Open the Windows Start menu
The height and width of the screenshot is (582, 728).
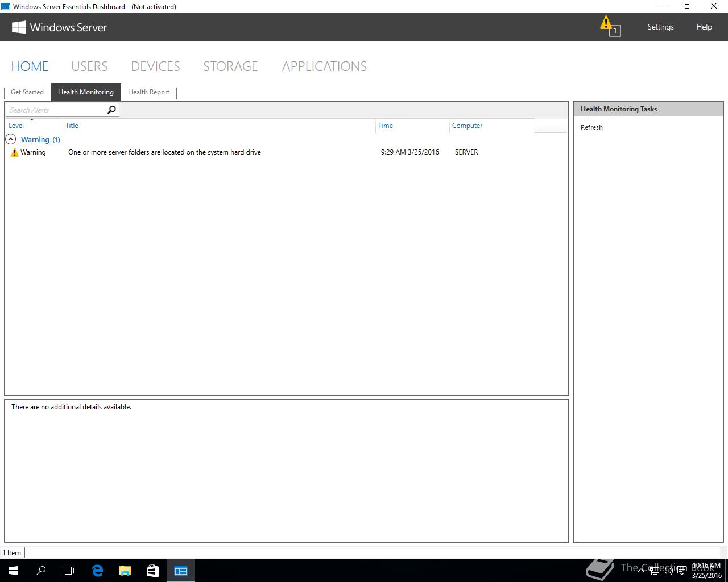click(14, 571)
